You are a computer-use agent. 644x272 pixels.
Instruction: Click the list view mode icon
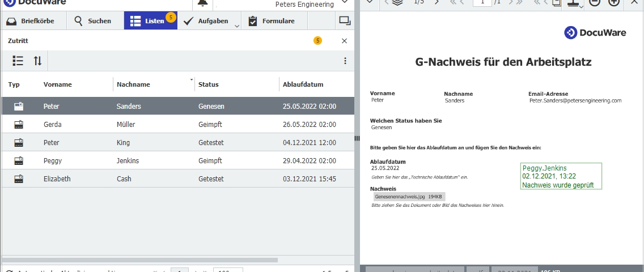18,61
